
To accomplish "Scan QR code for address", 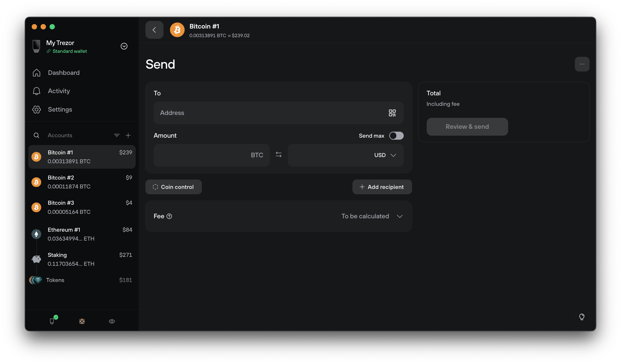I will click(x=392, y=113).
